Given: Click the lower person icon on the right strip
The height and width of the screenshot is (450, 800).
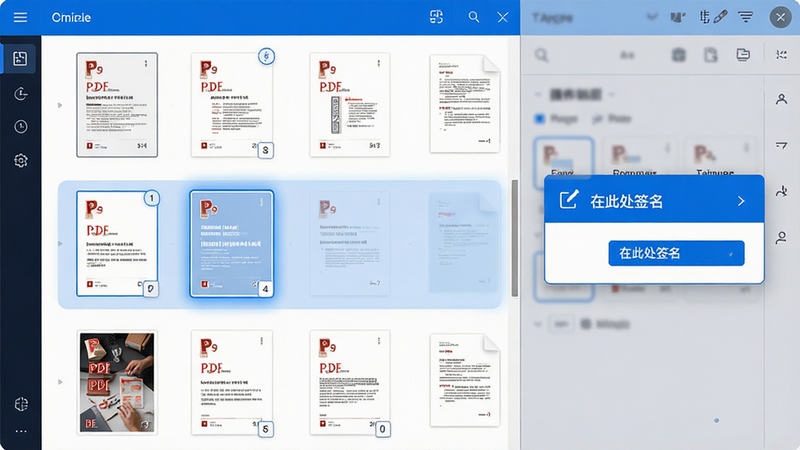Looking at the screenshot, I should (781, 238).
